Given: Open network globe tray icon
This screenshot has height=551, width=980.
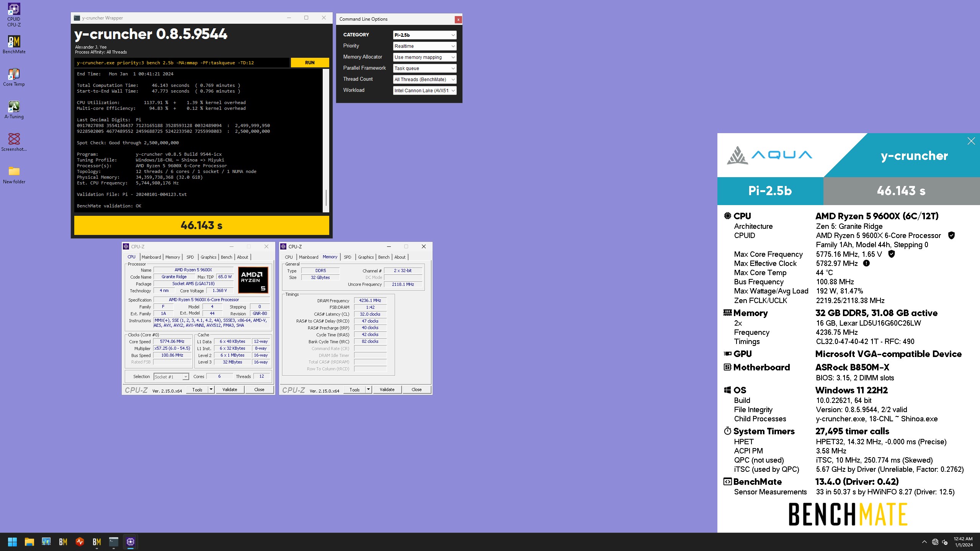Looking at the screenshot, I should pos(935,542).
